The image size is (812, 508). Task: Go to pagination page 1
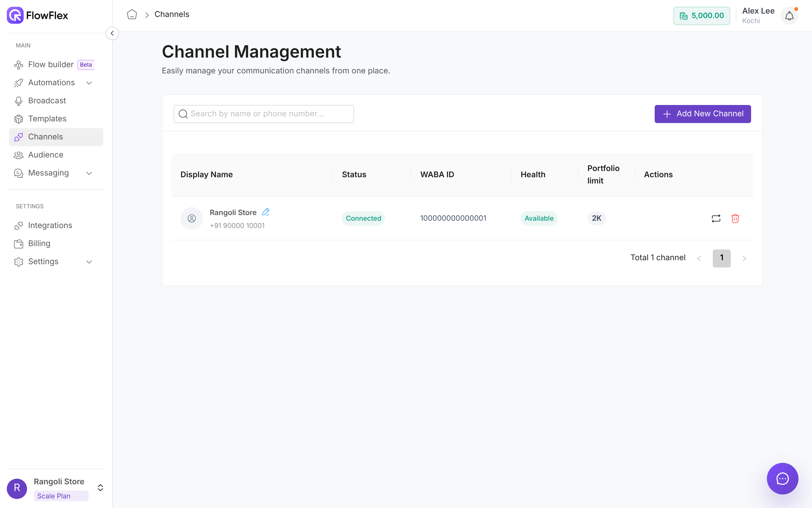pyautogui.click(x=721, y=258)
